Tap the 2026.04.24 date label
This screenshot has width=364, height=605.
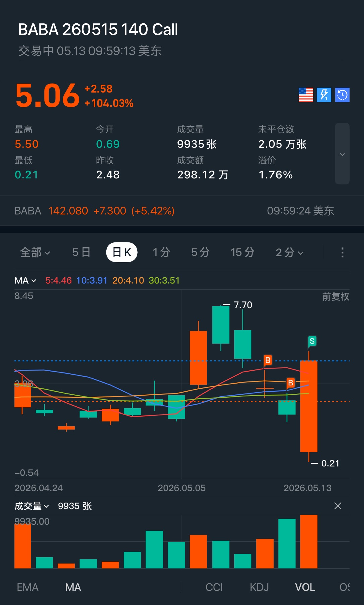pos(39,488)
